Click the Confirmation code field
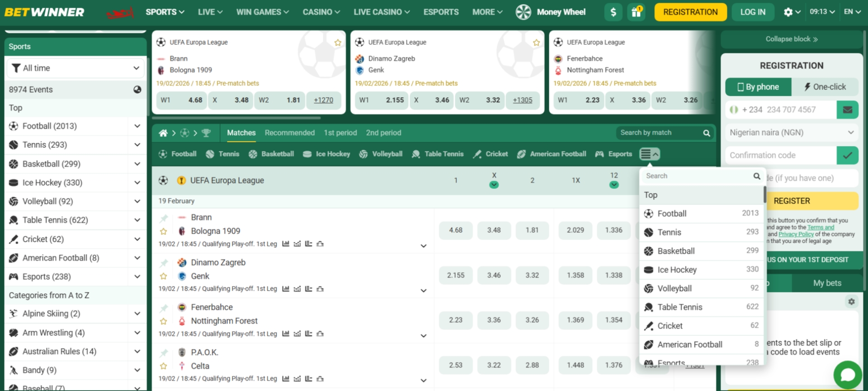Screen dimensions: 868x391 point(781,155)
